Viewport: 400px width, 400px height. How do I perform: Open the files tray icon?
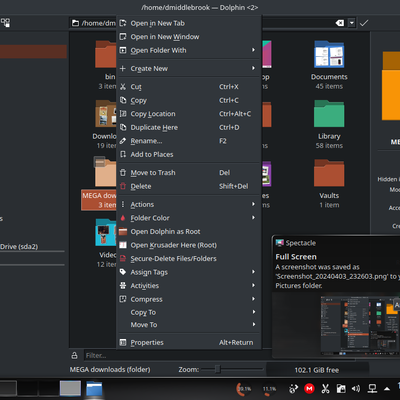click(x=341, y=389)
